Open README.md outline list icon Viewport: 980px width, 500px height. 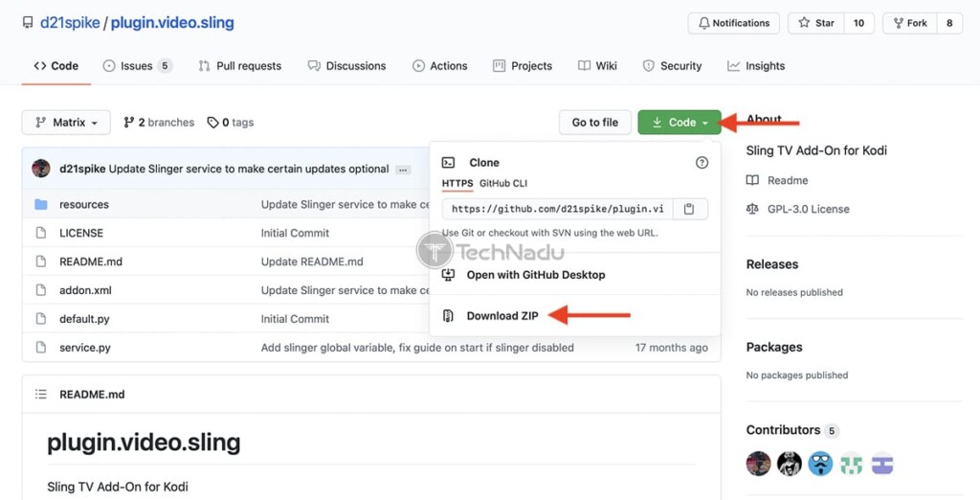[40, 395]
